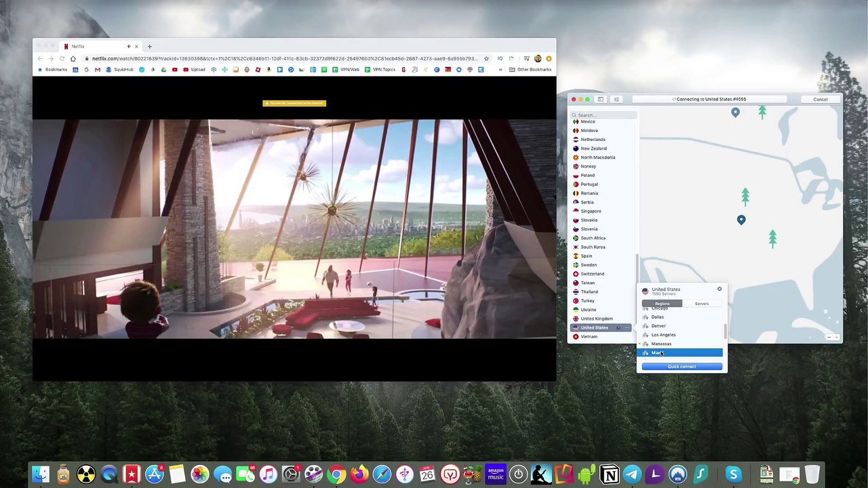Image resolution: width=868 pixels, height=488 pixels.
Task: Go to Chrome home page icon
Action: tap(73, 59)
